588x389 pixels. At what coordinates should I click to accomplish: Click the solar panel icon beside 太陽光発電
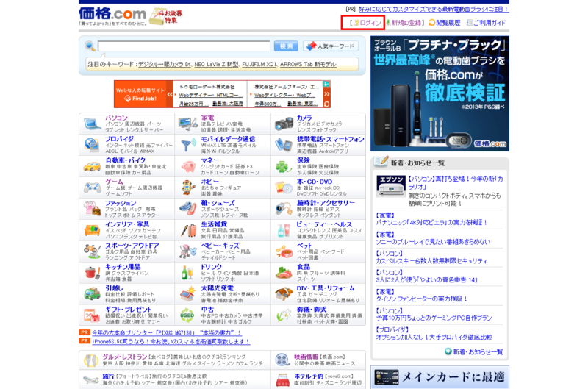pos(188,294)
